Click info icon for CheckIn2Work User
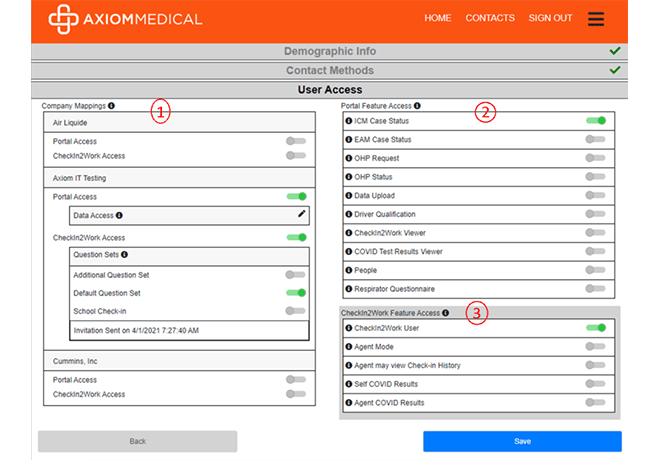Viewport: 660px width, 460px height. click(x=349, y=328)
